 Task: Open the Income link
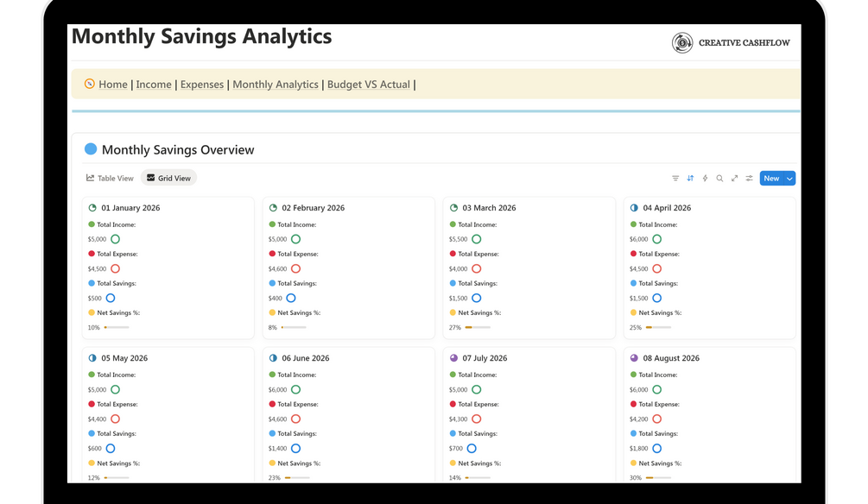[154, 85]
